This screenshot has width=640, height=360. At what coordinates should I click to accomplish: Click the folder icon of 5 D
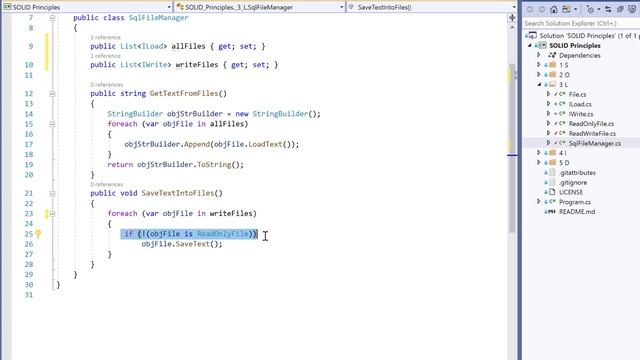553,162
